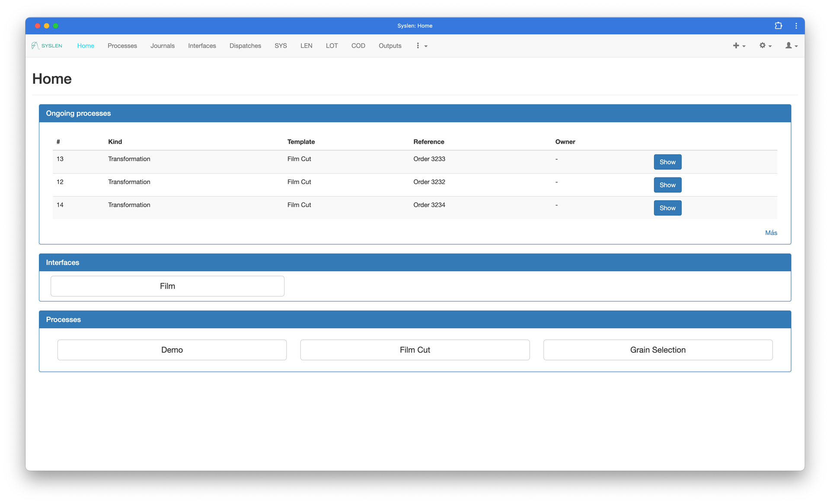Open the Outputs navigation item
Viewport: 830px width, 504px height.
pyautogui.click(x=389, y=46)
